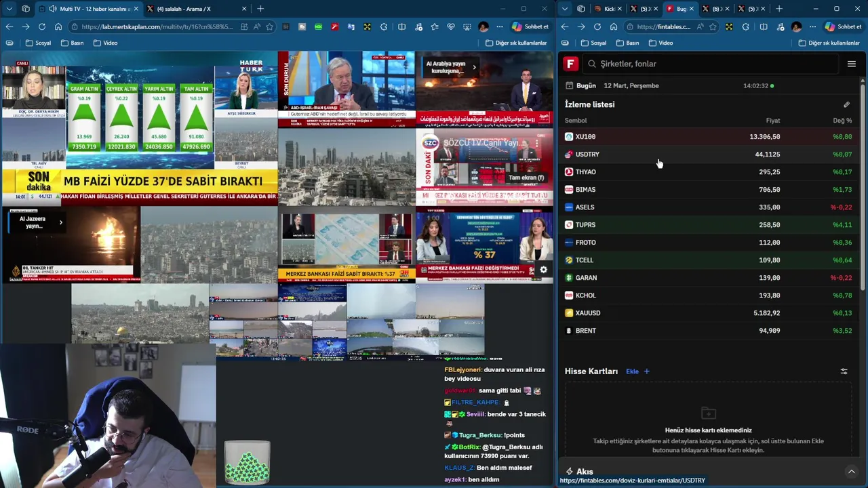Expand the Akış panel chevron
The width and height of the screenshot is (868, 488).
pyautogui.click(x=852, y=472)
